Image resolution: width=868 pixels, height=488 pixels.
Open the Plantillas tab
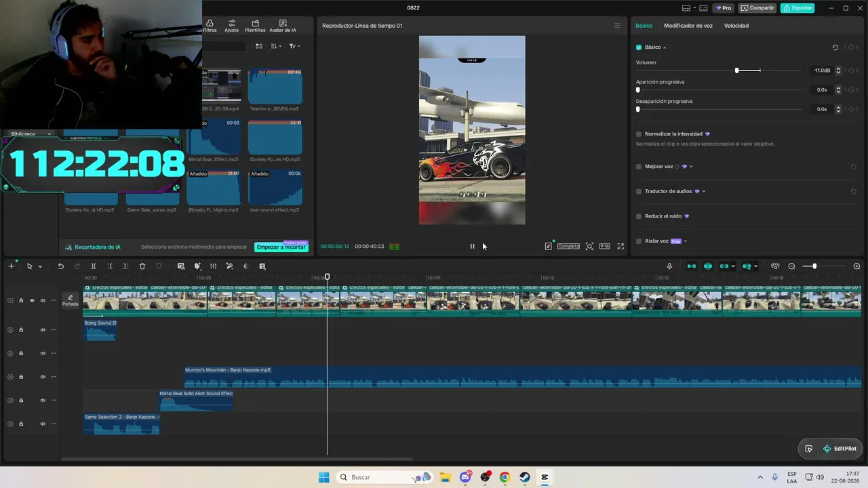[255, 26]
